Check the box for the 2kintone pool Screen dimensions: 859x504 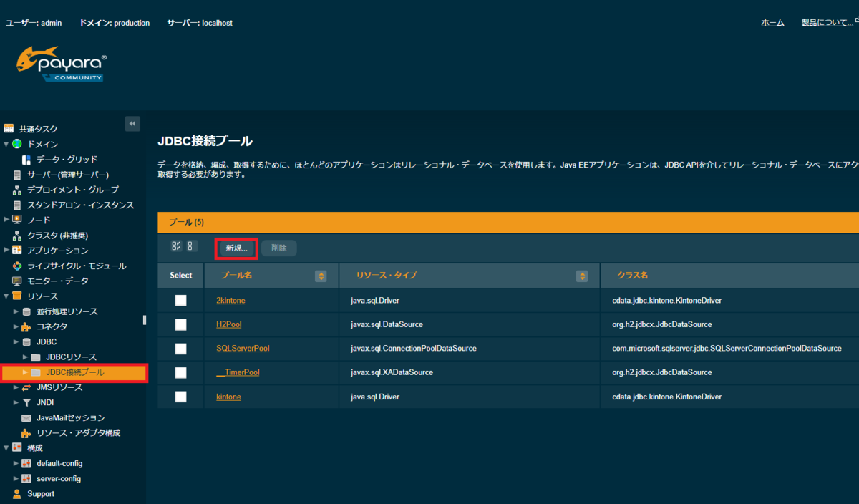tap(181, 301)
